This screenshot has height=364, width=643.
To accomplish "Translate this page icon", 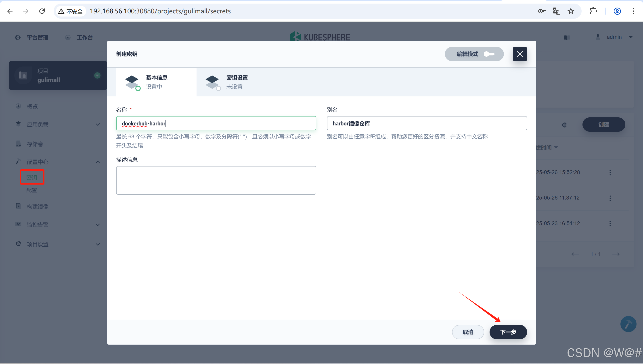I will (x=556, y=11).
